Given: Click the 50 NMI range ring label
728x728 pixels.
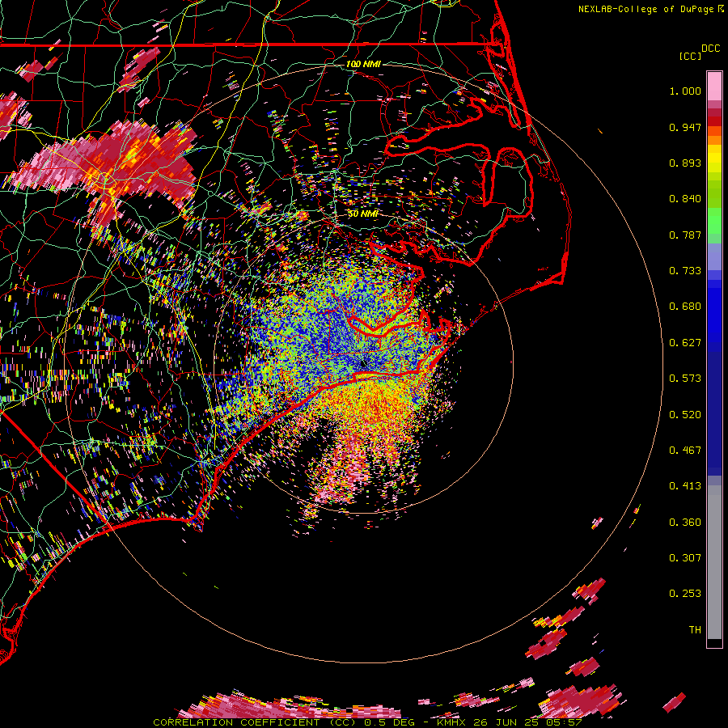Looking at the screenshot, I should click(363, 214).
